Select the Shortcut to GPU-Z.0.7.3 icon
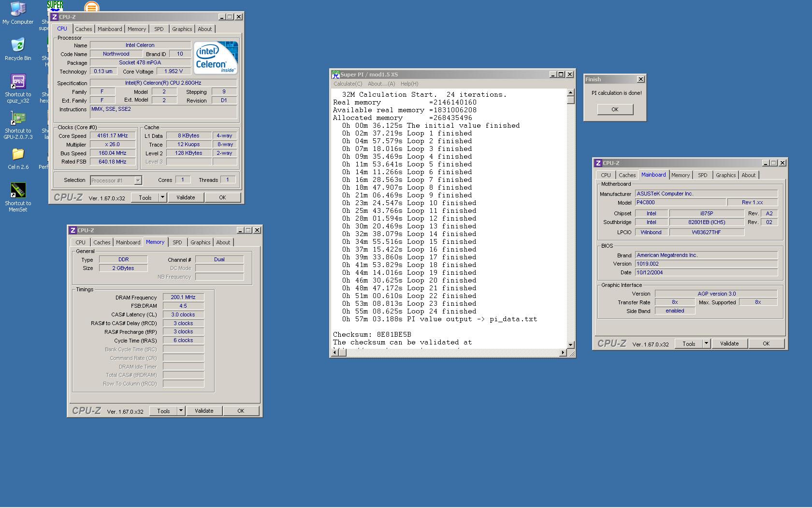812x508 pixels. pyautogui.click(x=18, y=125)
